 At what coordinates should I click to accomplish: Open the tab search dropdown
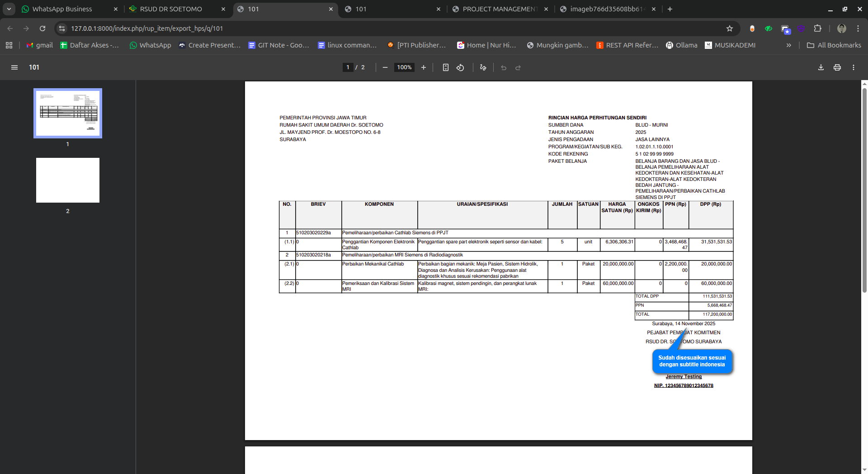click(9, 9)
